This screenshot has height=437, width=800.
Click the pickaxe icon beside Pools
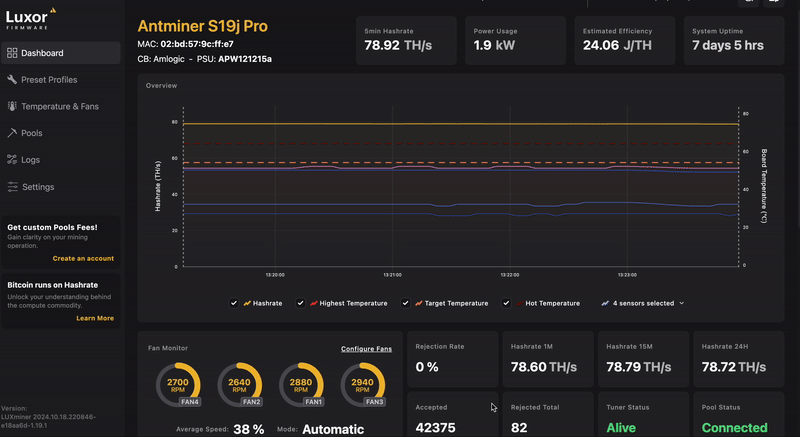click(x=12, y=133)
